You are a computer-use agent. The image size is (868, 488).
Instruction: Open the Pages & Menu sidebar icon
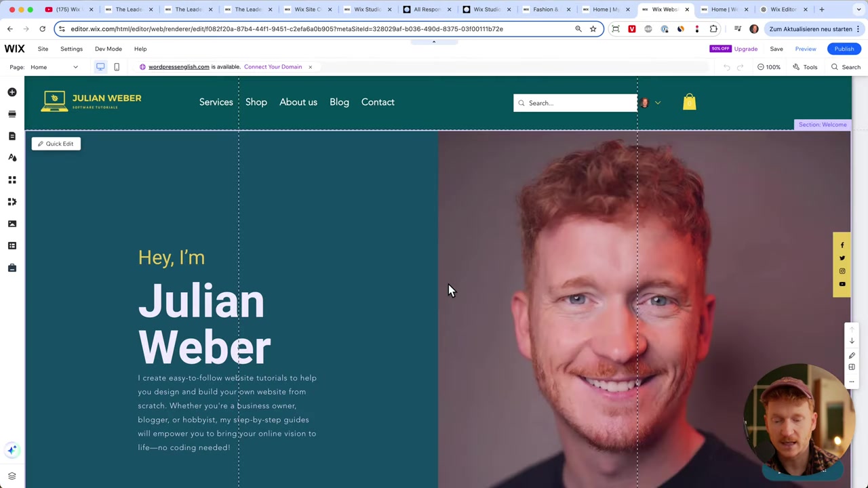click(x=12, y=136)
